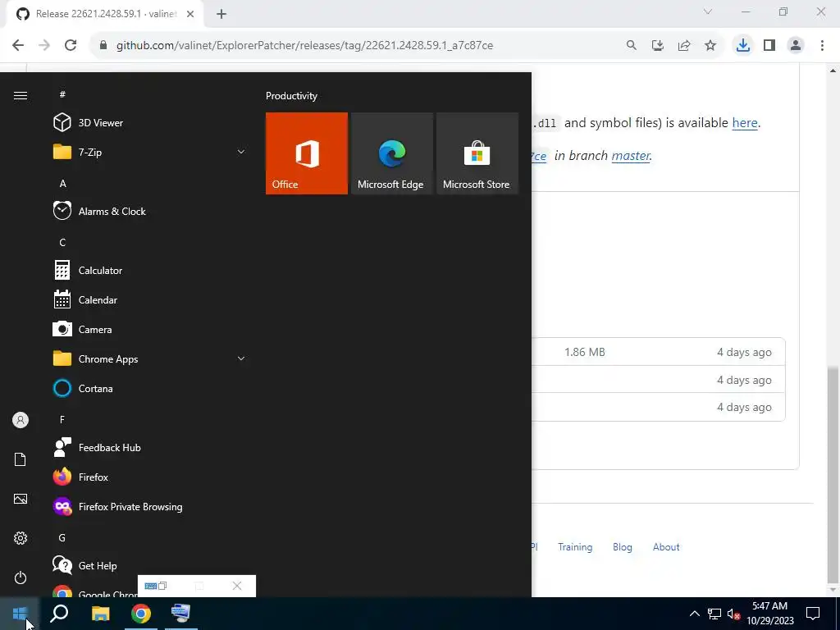840x630 pixels.
Task: Open File Explorer from taskbar
Action: (100, 614)
